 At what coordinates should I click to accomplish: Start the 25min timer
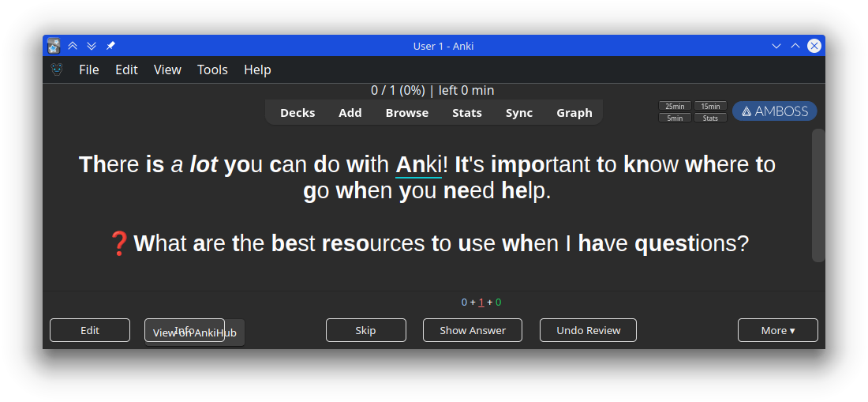(x=675, y=106)
